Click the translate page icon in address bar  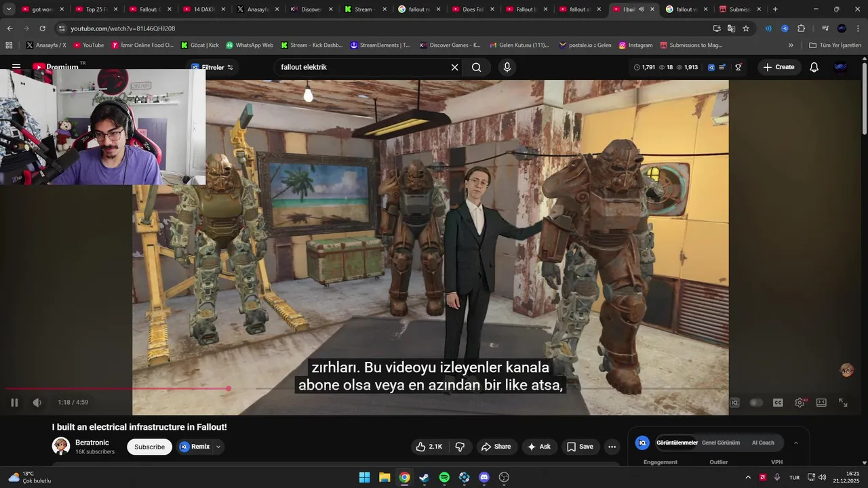coord(731,28)
